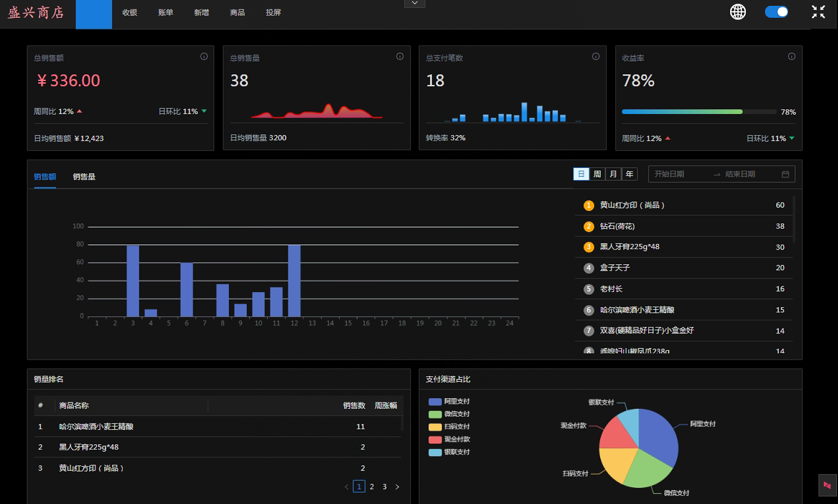Click ranking item 黑人牙膏225g*48 with value 30
Image resolution: width=838 pixels, height=504 pixels.
pos(684,247)
